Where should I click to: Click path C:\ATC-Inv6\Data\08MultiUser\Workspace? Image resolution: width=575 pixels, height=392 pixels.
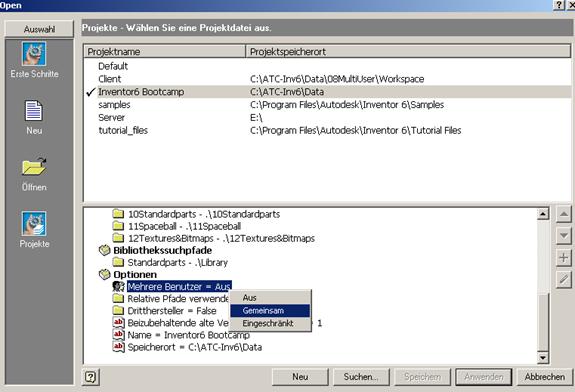click(337, 79)
